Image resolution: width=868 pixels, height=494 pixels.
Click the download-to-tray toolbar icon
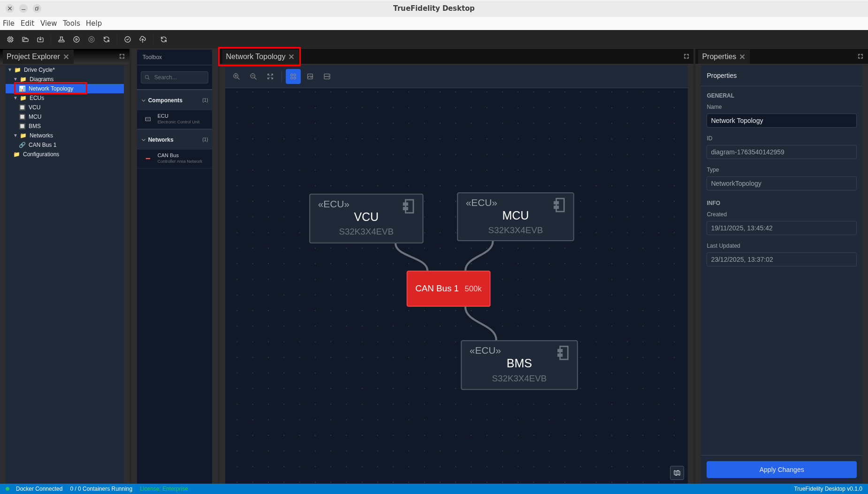tap(40, 39)
